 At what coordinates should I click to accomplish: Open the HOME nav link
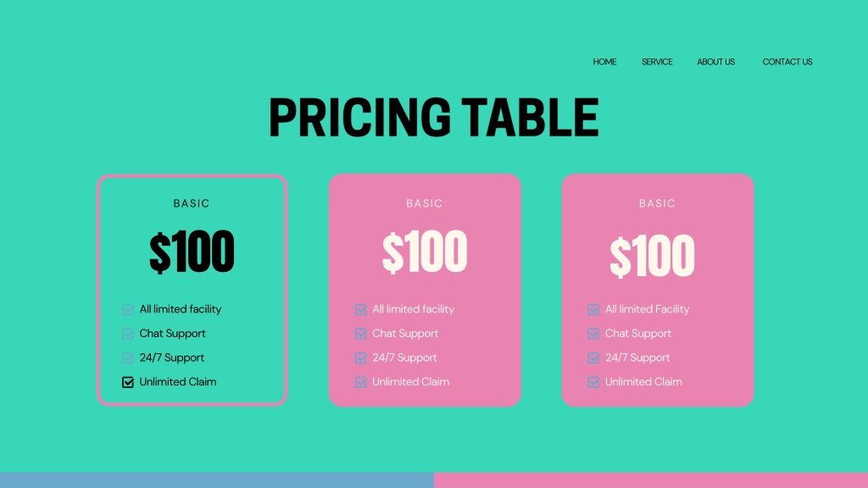tap(604, 62)
